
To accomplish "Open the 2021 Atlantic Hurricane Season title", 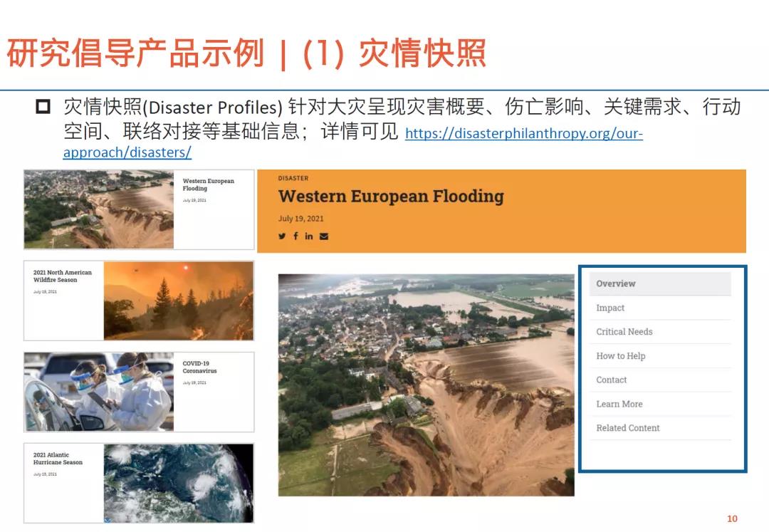I will tap(58, 459).
